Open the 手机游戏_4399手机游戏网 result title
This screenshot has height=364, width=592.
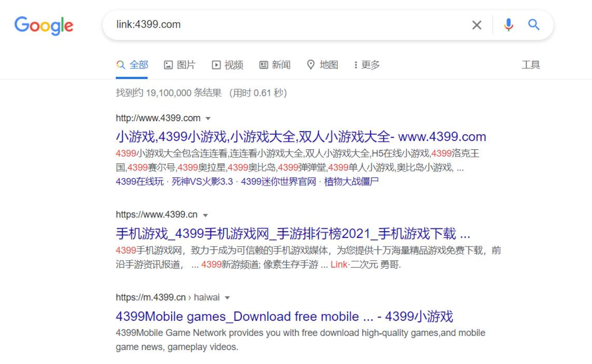(293, 233)
